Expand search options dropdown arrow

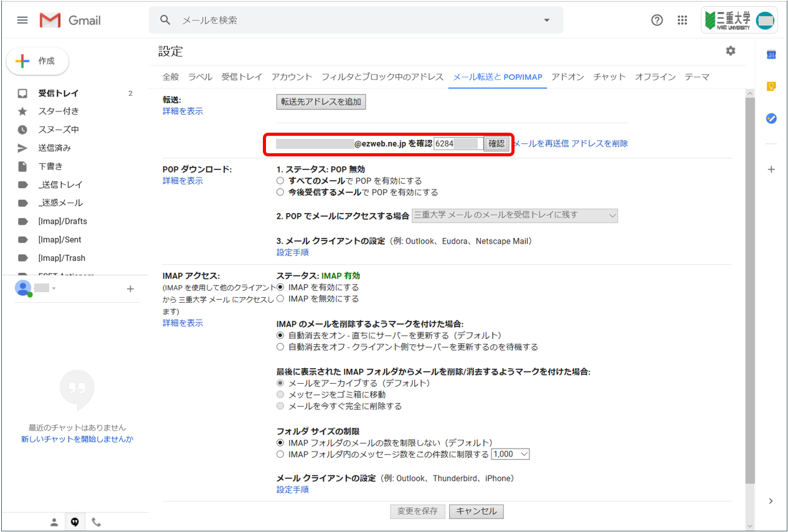pyautogui.click(x=547, y=20)
